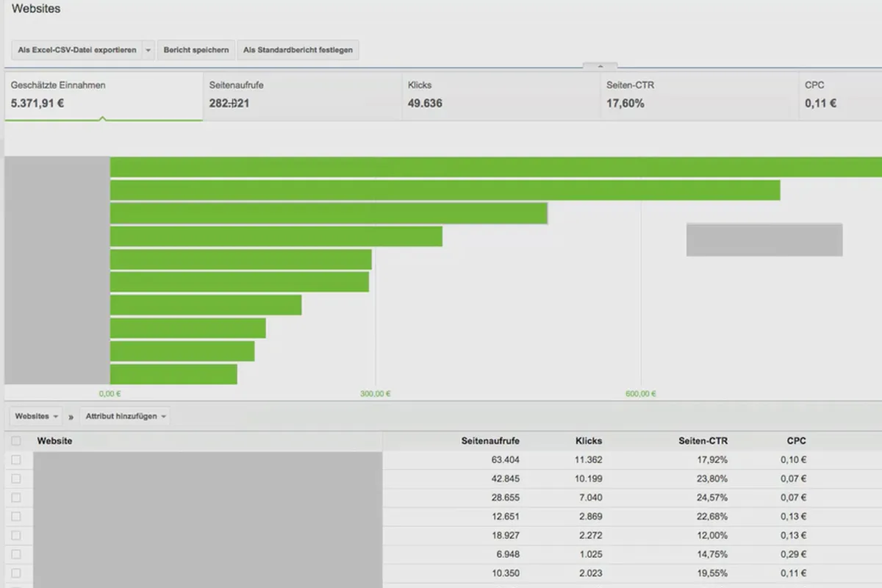Sort table by Website column header
The image size is (882, 588).
tap(54, 441)
